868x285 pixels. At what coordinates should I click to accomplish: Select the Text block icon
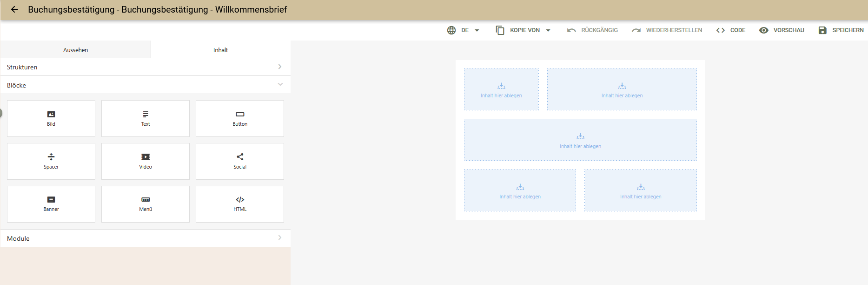click(146, 114)
